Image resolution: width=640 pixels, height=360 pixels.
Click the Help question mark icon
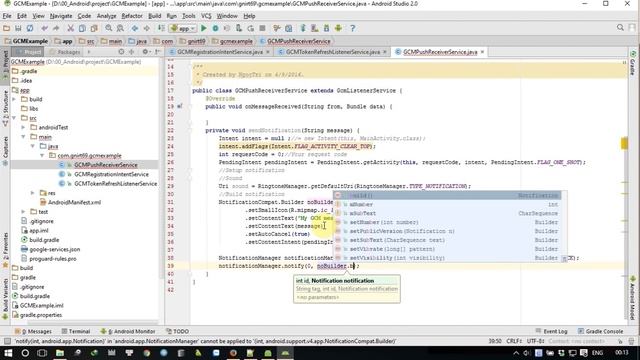click(353, 28)
